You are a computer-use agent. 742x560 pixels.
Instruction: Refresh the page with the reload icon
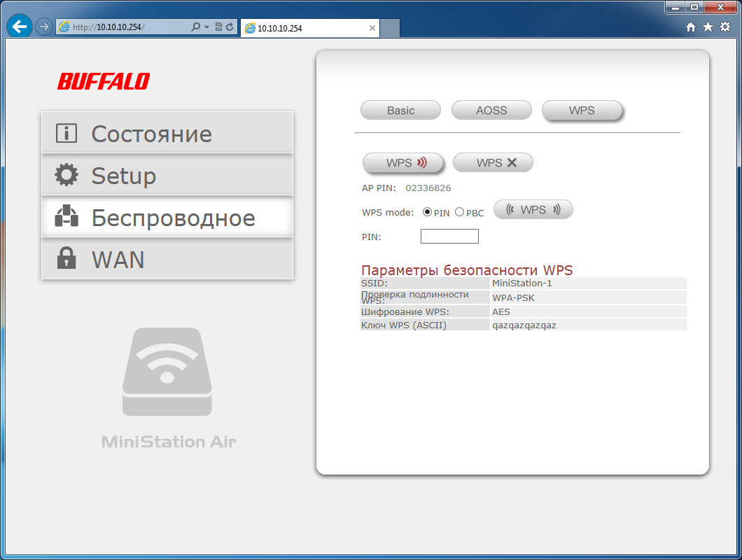click(x=230, y=27)
